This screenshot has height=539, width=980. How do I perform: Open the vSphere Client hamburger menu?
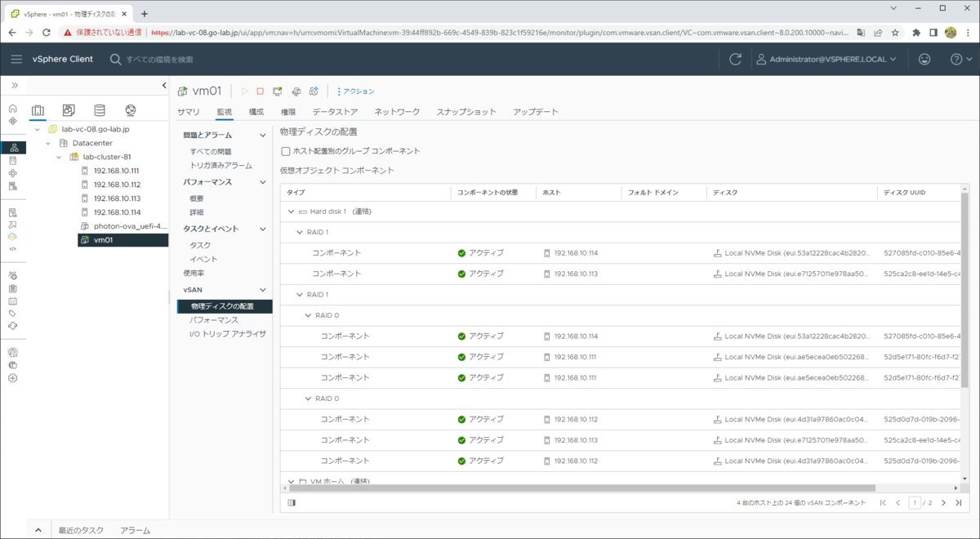click(x=16, y=60)
